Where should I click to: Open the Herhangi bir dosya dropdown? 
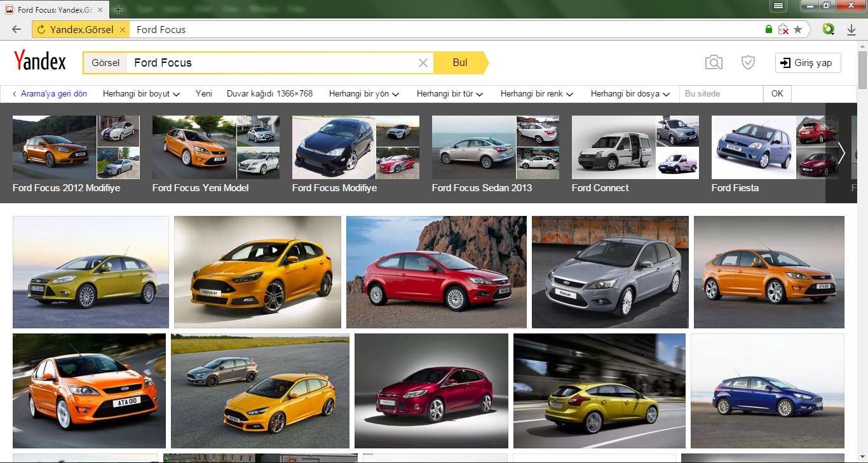coord(630,93)
